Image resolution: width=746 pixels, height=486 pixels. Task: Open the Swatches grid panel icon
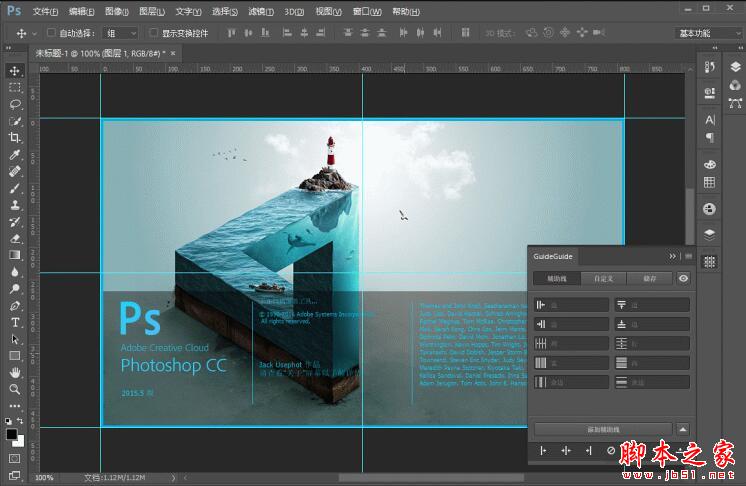pos(709,182)
